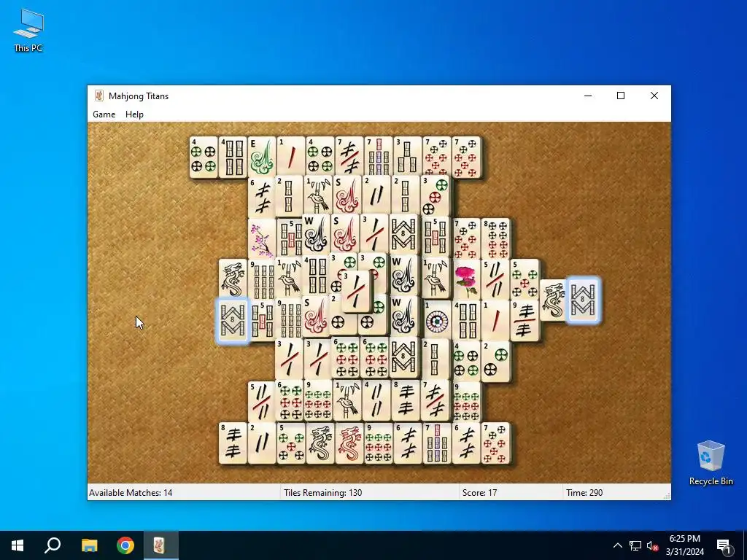Select the East wind tile

[x=262, y=157]
